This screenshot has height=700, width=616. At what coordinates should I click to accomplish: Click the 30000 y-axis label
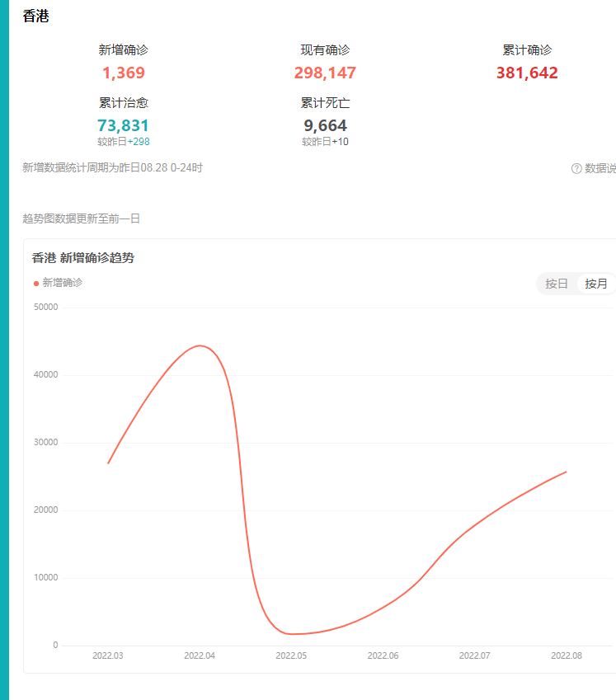click(x=46, y=442)
